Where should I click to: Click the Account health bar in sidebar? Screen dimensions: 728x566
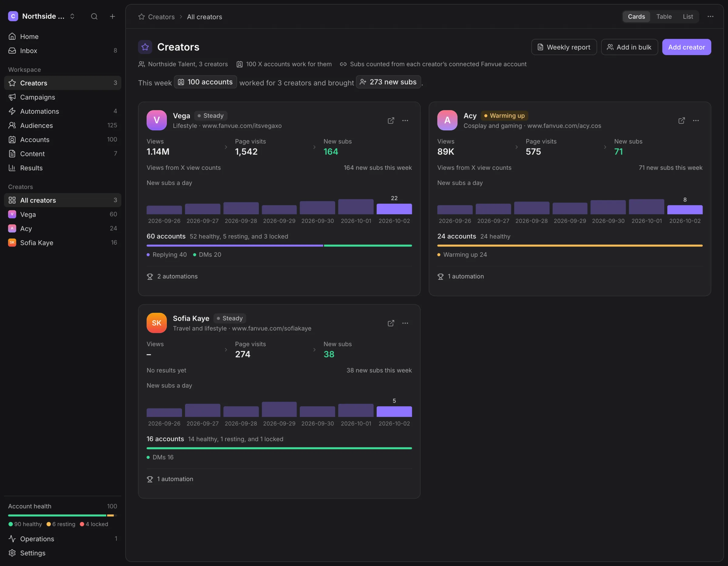click(63, 515)
